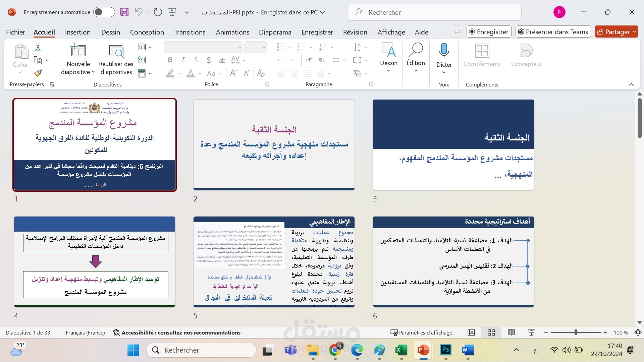The width and height of the screenshot is (644, 362).
Task: Launch the PowerPoint taskbar icon
Action: pos(423,350)
